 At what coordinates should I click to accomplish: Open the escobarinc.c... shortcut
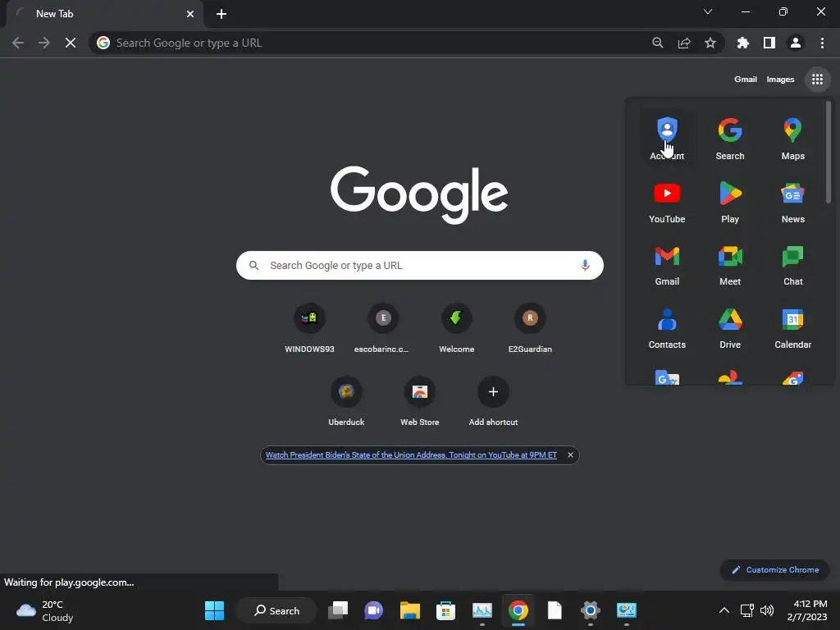pyautogui.click(x=382, y=328)
